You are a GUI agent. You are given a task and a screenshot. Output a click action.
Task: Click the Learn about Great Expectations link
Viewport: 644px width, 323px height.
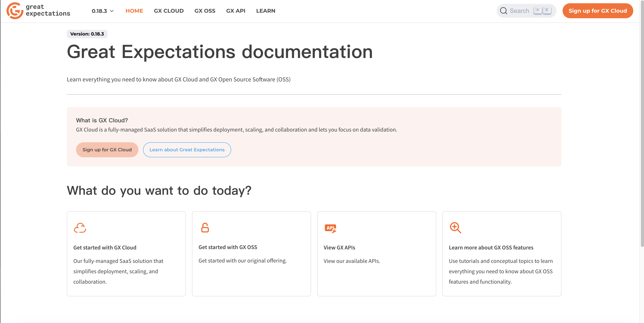pyautogui.click(x=187, y=149)
